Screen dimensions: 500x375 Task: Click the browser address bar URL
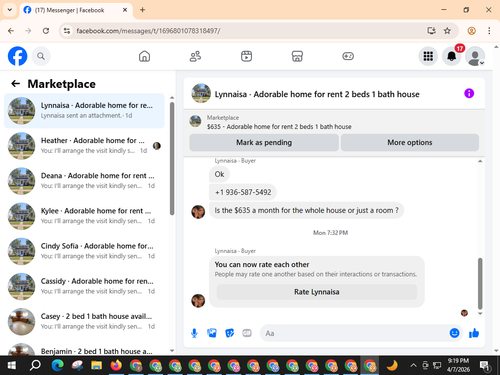(148, 31)
